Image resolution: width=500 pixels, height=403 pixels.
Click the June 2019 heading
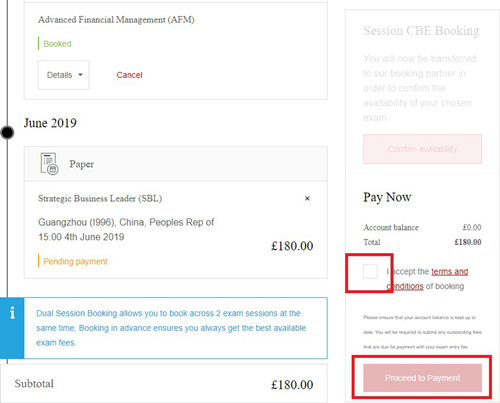click(x=50, y=123)
